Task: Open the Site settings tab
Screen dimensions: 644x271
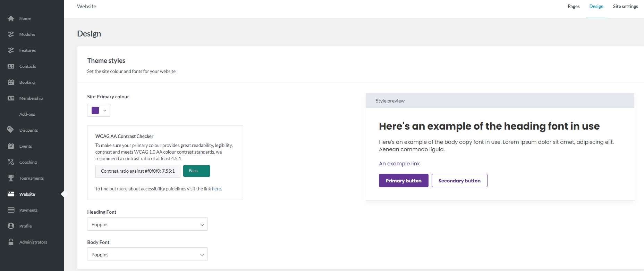Action: 625,7
